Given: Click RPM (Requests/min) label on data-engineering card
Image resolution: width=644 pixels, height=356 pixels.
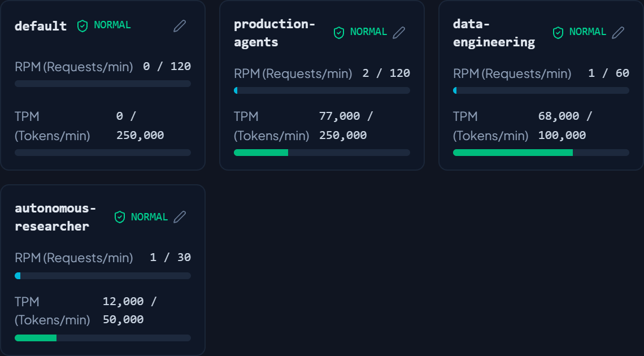Looking at the screenshot, I should pos(512,73).
